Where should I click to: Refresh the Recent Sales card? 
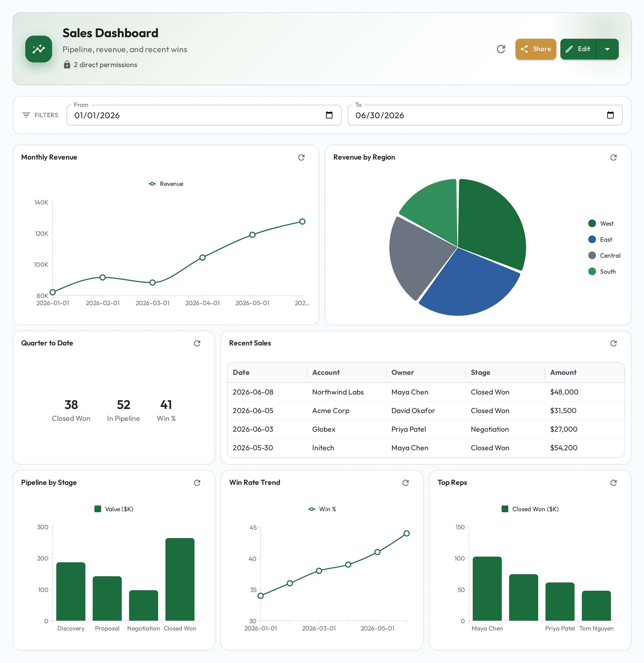coord(613,343)
